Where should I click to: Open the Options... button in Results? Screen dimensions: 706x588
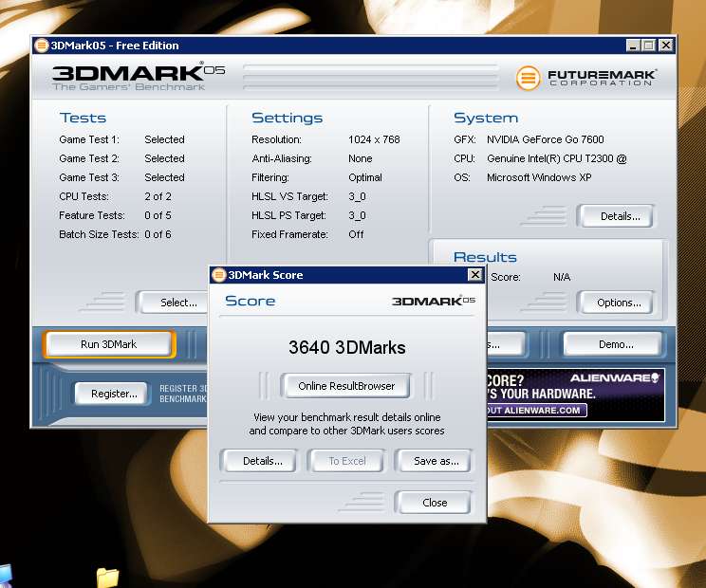pos(617,303)
